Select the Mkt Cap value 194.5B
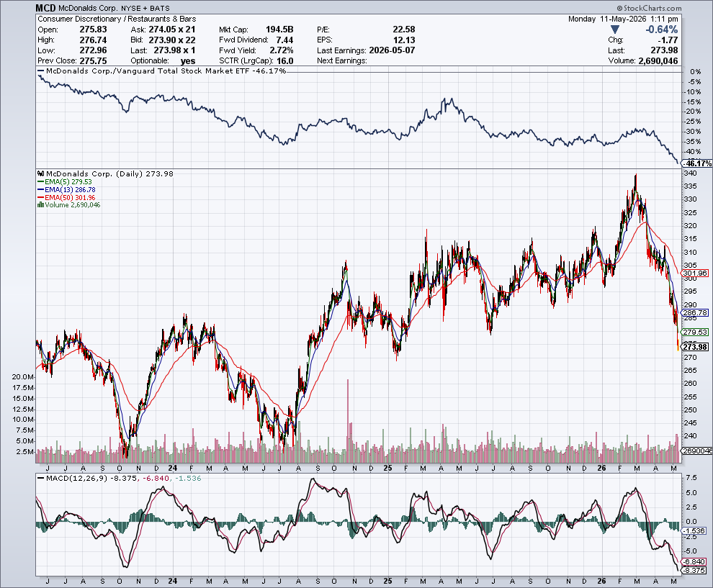Image resolution: width=713 pixels, height=588 pixels. point(279,30)
